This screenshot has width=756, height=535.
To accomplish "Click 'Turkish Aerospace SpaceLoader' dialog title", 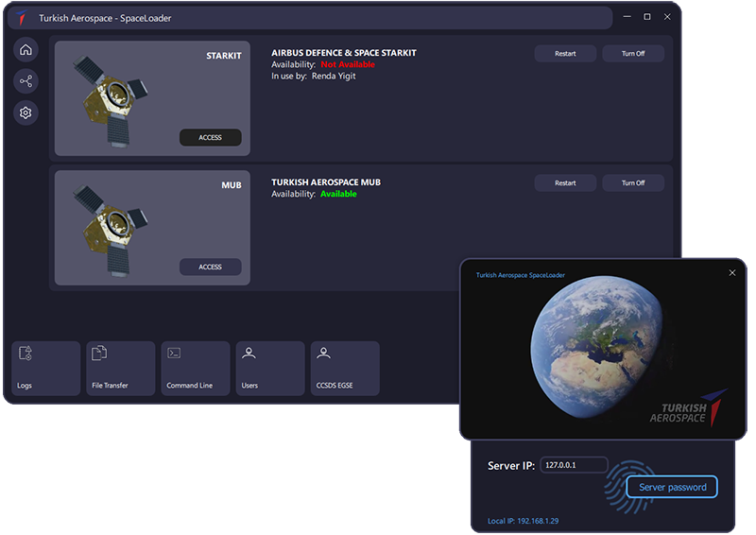I will tap(521, 275).
